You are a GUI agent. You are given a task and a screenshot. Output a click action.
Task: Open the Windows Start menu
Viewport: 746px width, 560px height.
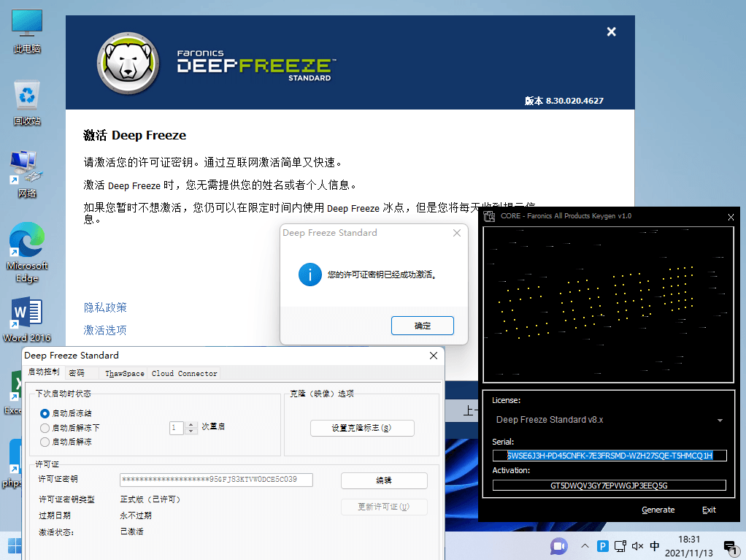(x=15, y=545)
